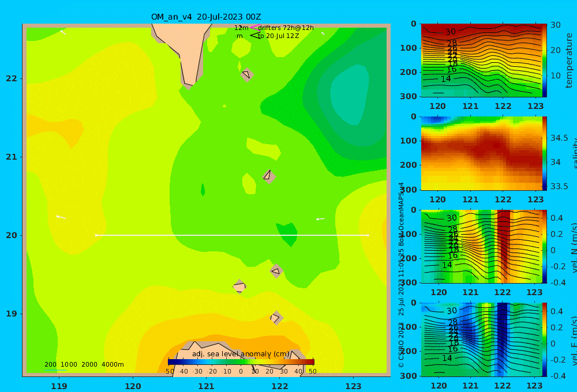Click the black arrow legend symbol beside 'to 20 Jul 12Z'
This screenshot has height=392, width=577.
click(255, 36)
